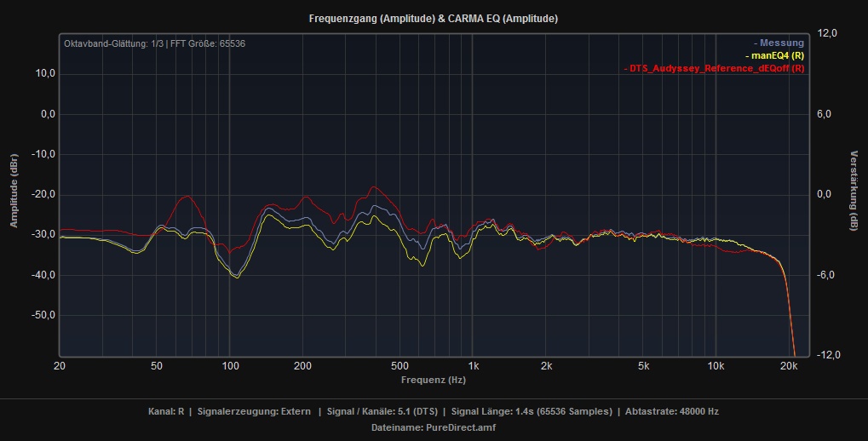This screenshot has width=868, height=441.
Task: Click the 1k frequency tick label
Action: coord(473,366)
